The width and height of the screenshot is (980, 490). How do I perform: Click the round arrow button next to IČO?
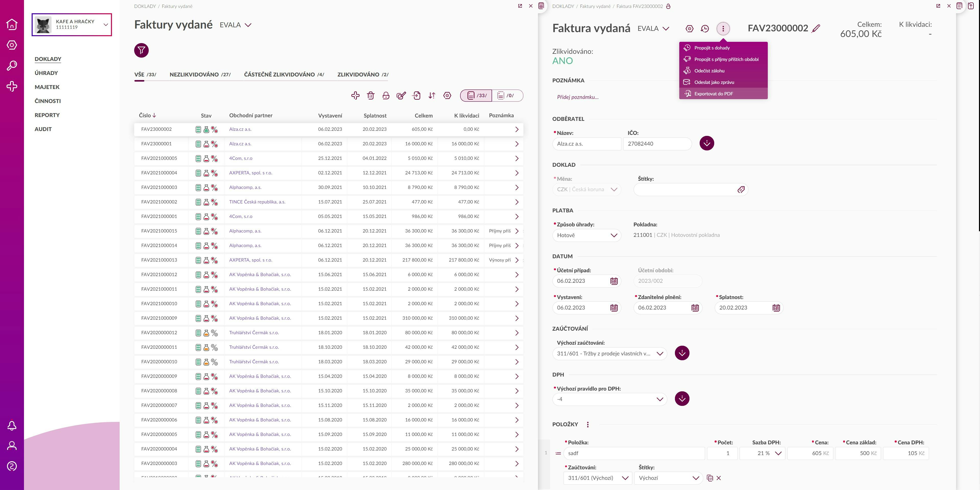[707, 143]
